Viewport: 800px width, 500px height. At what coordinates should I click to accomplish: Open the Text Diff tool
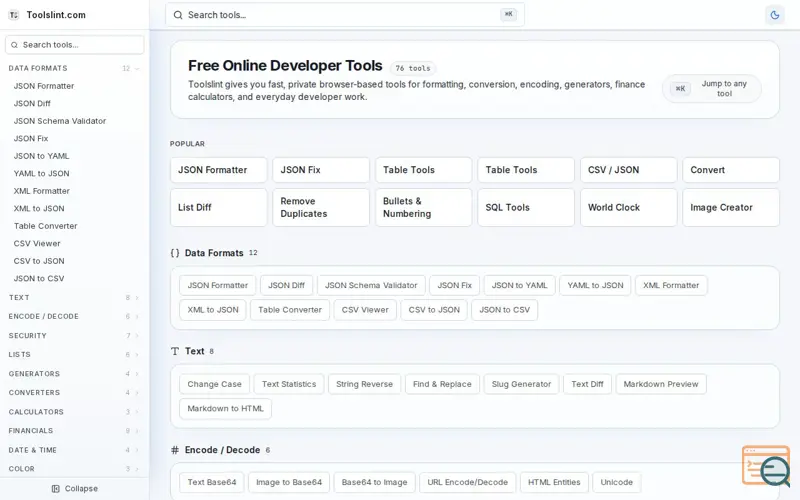[x=587, y=384]
